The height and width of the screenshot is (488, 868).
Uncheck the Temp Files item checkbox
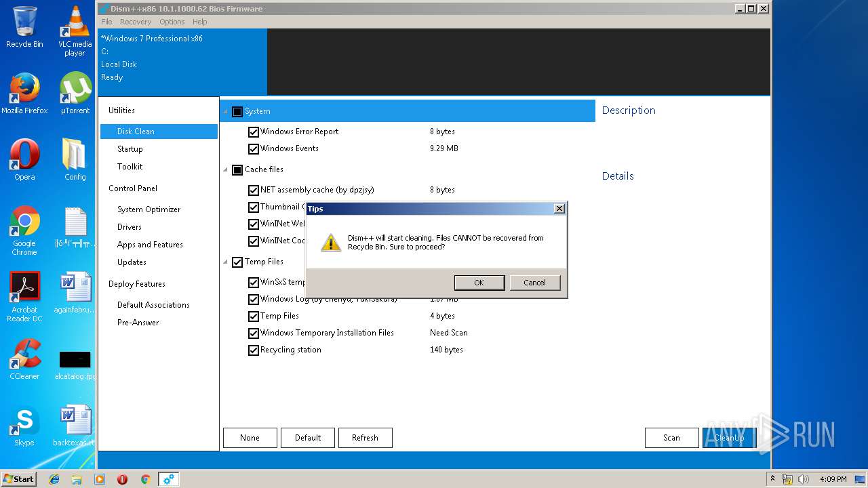click(254, 316)
